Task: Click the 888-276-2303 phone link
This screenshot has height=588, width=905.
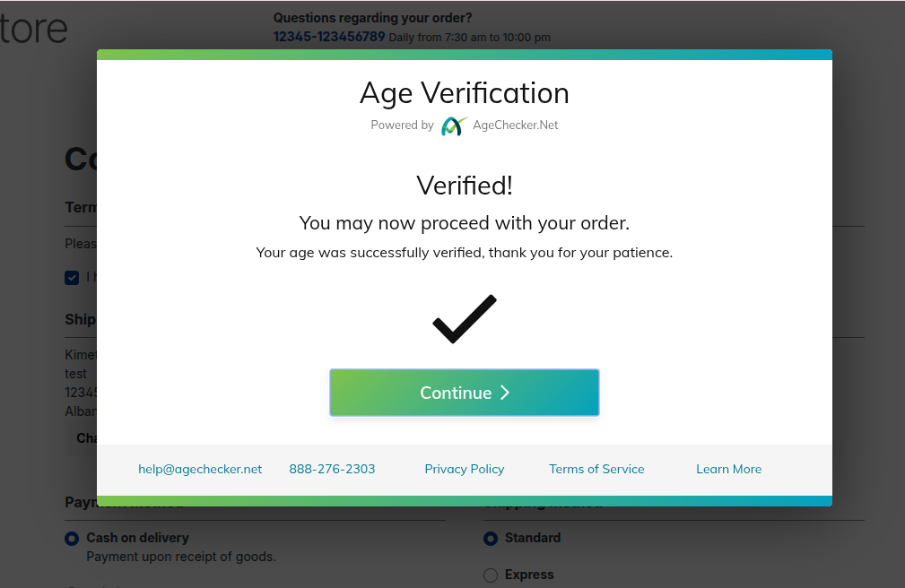Action: pyautogui.click(x=332, y=469)
